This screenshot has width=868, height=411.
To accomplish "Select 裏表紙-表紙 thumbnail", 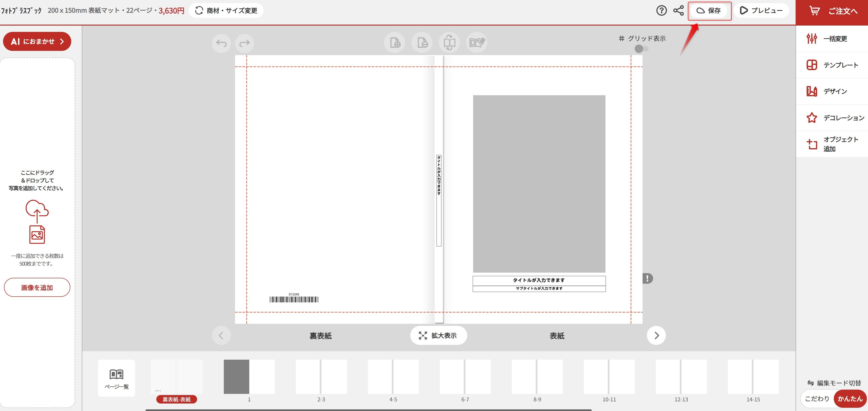I will pyautogui.click(x=176, y=377).
